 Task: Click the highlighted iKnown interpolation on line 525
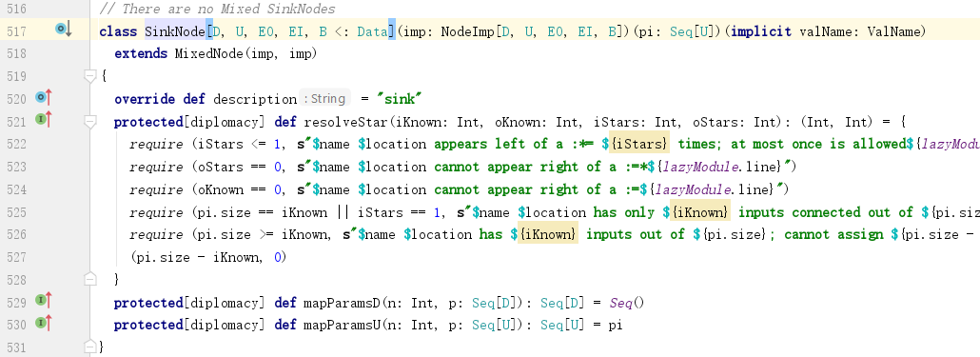click(x=699, y=212)
